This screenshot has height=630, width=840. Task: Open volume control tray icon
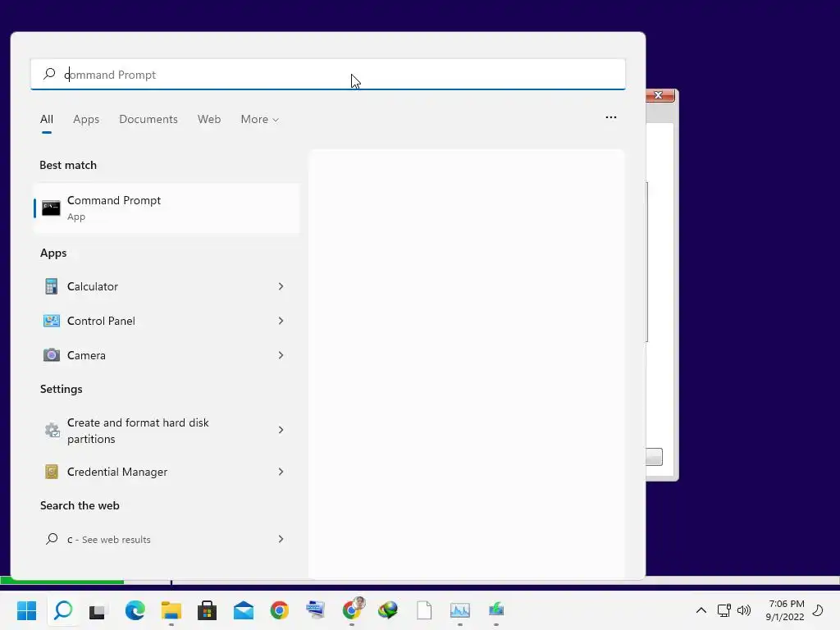click(x=744, y=610)
